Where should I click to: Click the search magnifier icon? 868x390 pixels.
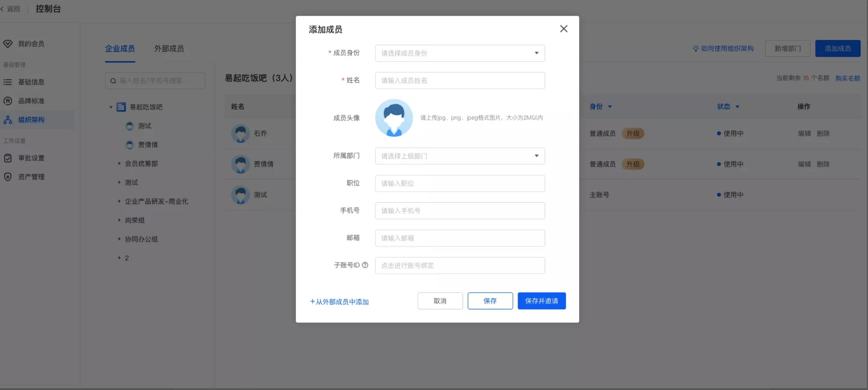(113, 81)
